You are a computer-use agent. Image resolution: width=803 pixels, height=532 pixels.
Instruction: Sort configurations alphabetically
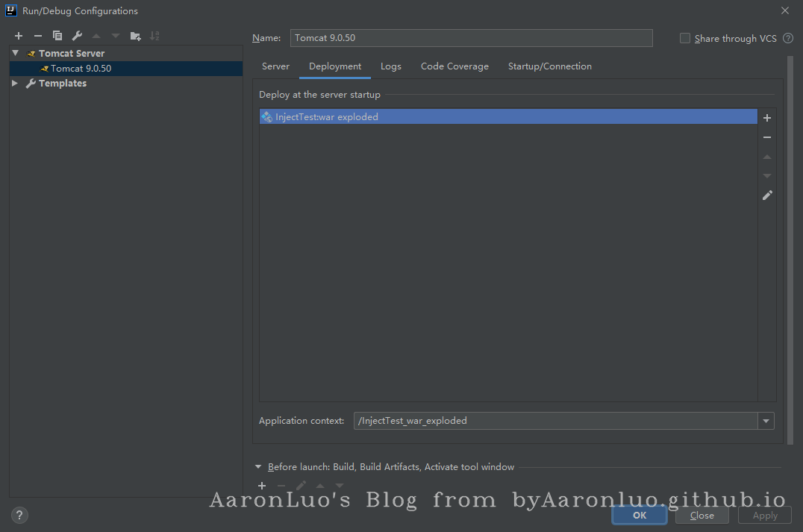[154, 36]
